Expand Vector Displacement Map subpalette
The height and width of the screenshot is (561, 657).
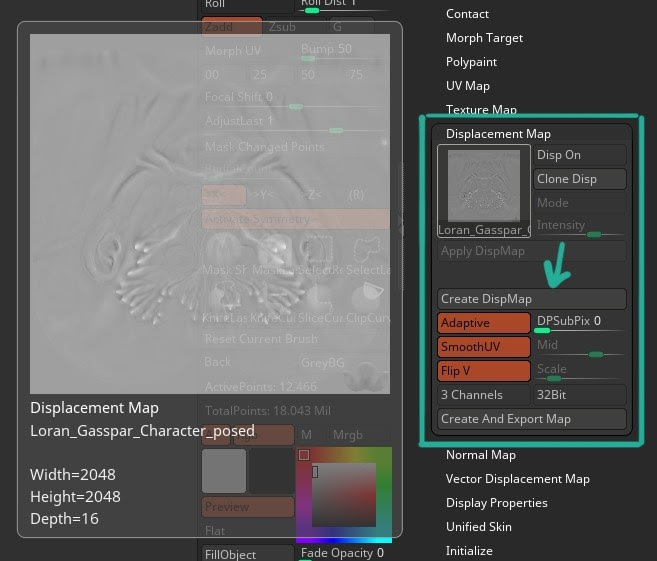coord(517,478)
